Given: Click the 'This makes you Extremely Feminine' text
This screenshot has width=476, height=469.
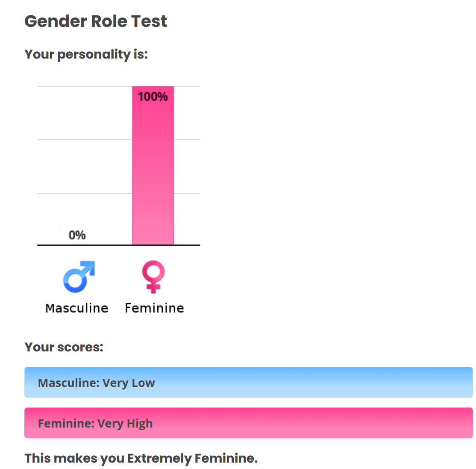Looking at the screenshot, I should pos(141,458).
